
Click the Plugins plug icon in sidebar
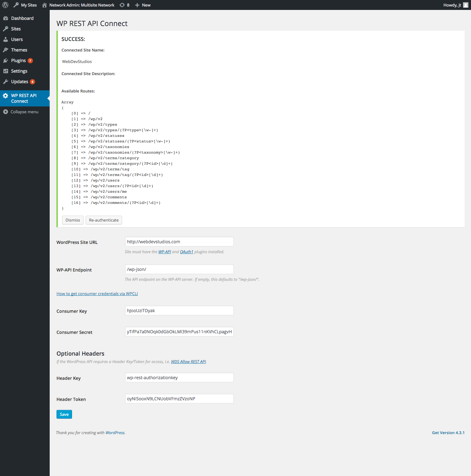[x=6, y=61]
